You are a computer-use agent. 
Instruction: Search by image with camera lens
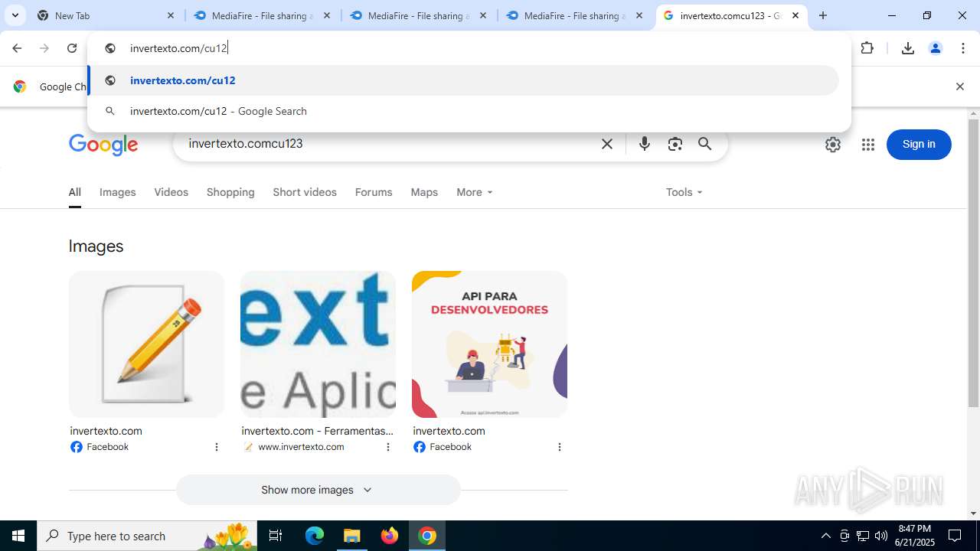pos(675,144)
